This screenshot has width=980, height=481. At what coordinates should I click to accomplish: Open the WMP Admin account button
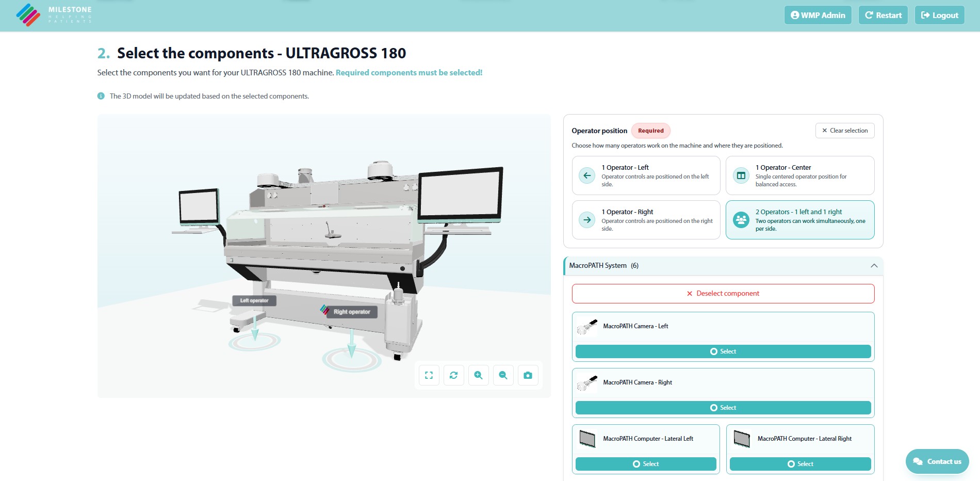point(818,15)
